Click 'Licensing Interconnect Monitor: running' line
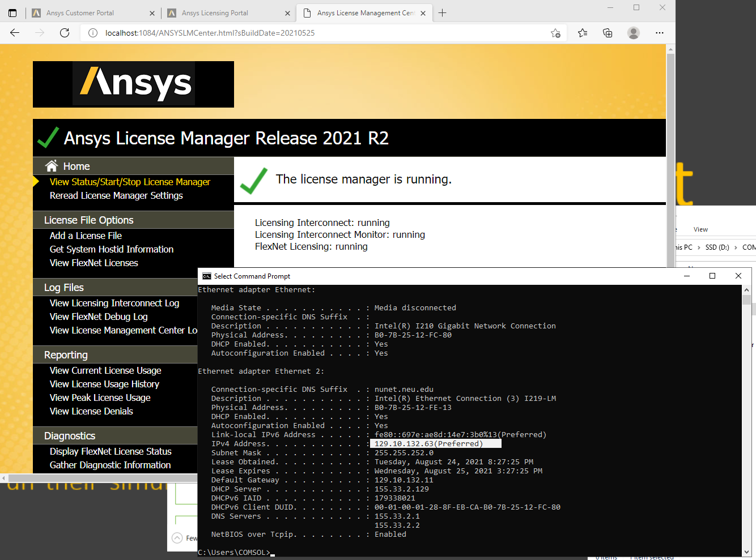 click(x=340, y=234)
